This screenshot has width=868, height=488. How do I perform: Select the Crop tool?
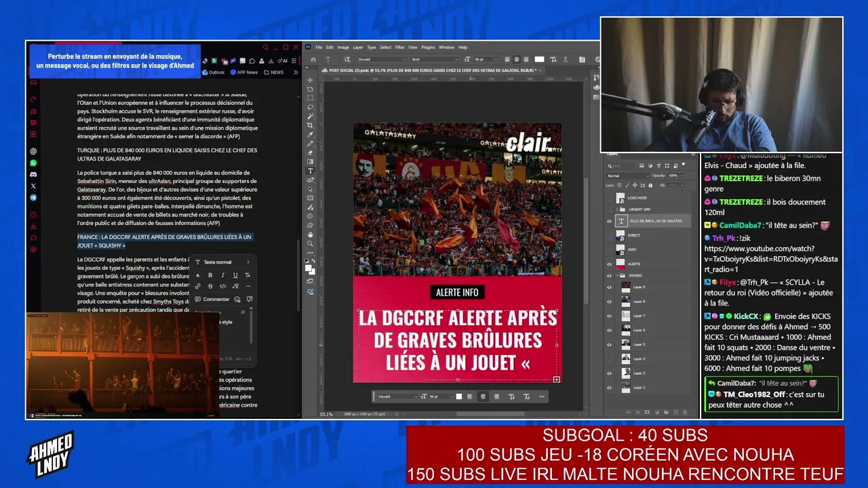311,125
